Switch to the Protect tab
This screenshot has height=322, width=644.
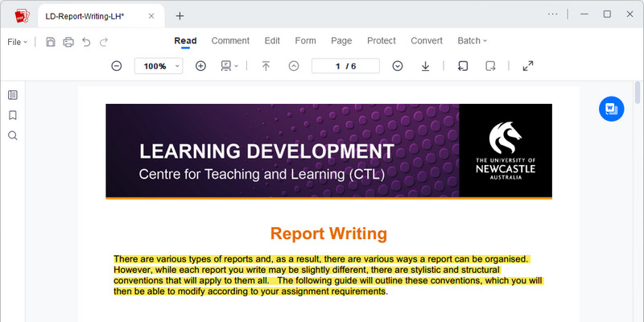point(381,41)
